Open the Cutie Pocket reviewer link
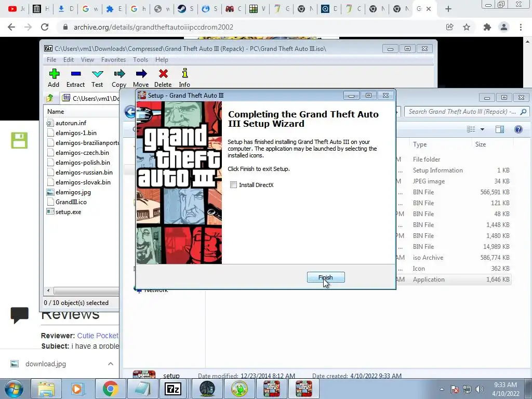 (98, 336)
